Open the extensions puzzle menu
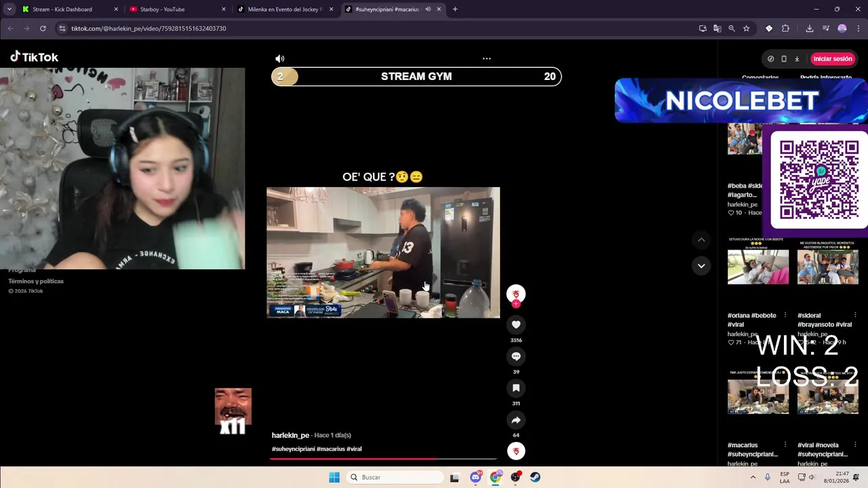 [785, 28]
